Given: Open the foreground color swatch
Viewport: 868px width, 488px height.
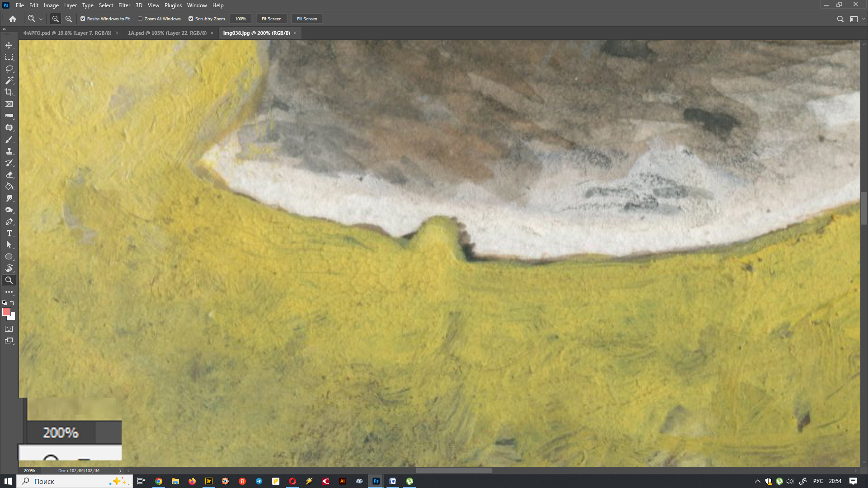Looking at the screenshot, I should [x=6, y=312].
